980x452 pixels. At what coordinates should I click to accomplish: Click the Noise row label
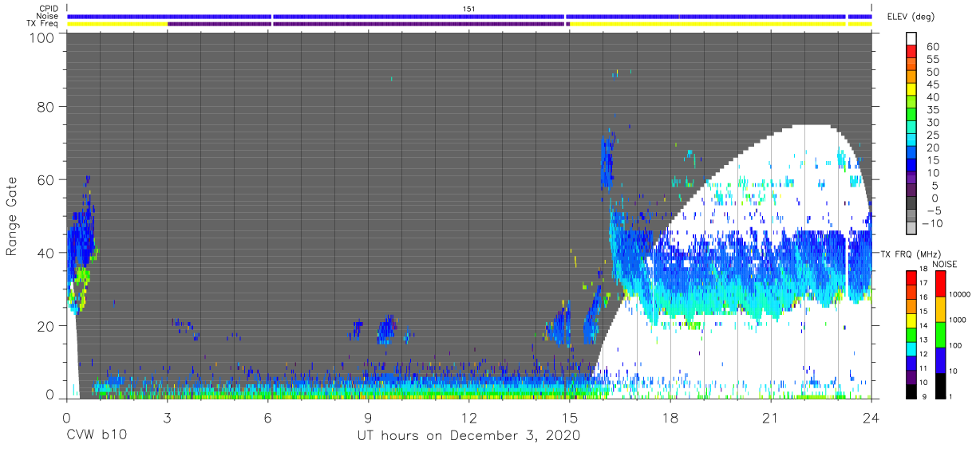click(x=47, y=16)
